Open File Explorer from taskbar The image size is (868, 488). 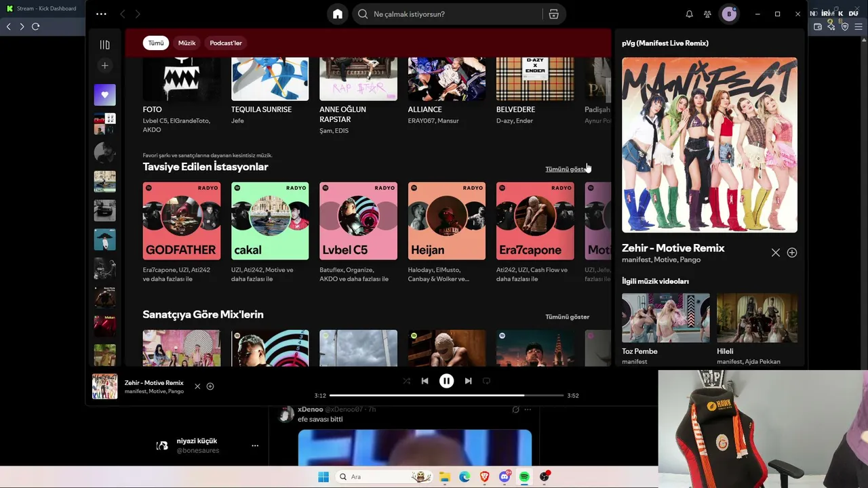pos(444,477)
